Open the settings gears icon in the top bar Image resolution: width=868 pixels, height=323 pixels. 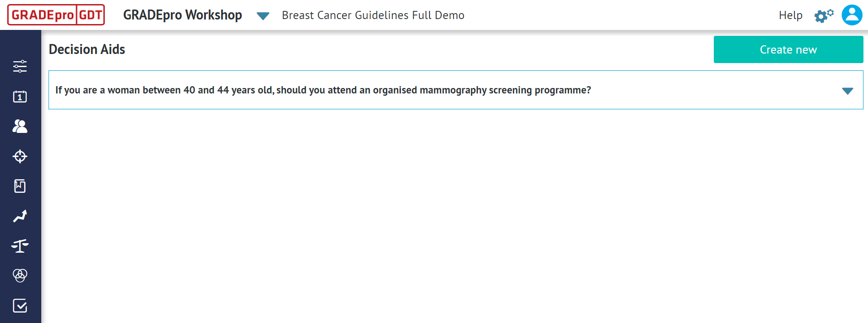pyautogui.click(x=824, y=15)
